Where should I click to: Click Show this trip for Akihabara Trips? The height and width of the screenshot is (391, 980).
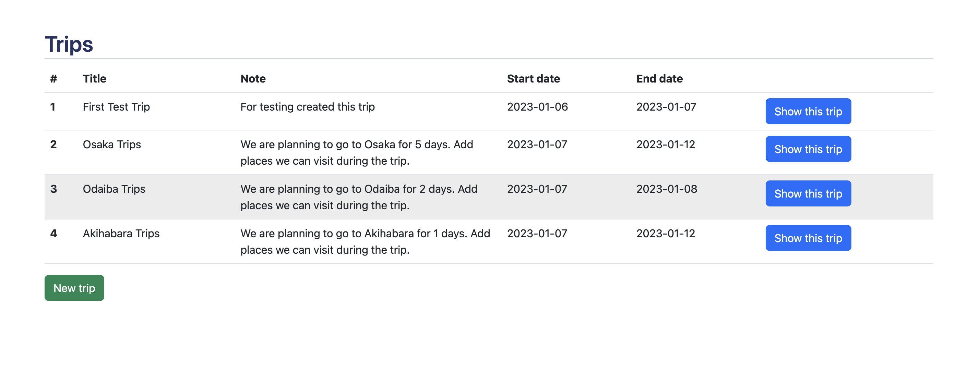pos(808,238)
